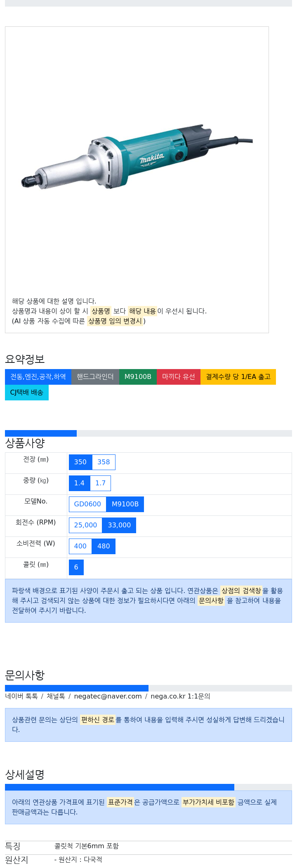The height and width of the screenshot is (868, 297).
Task: Click the negatec@naver.com email contact
Action: [108, 696]
